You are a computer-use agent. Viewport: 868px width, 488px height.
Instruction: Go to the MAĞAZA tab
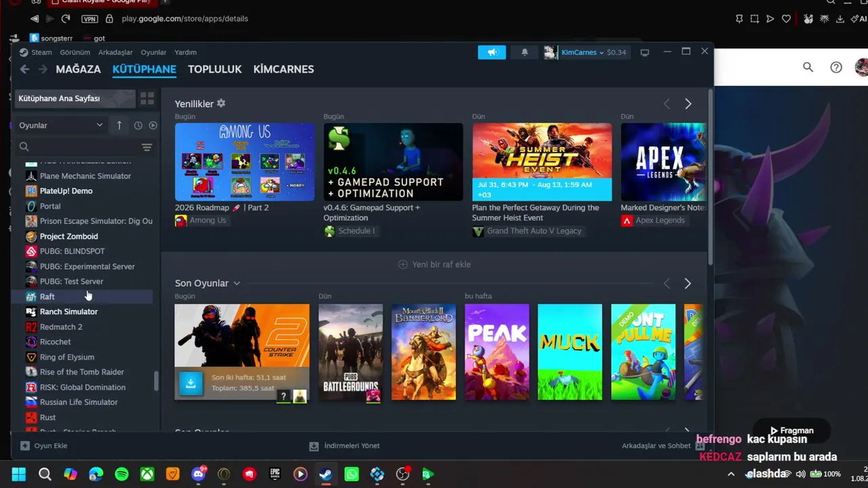78,69
